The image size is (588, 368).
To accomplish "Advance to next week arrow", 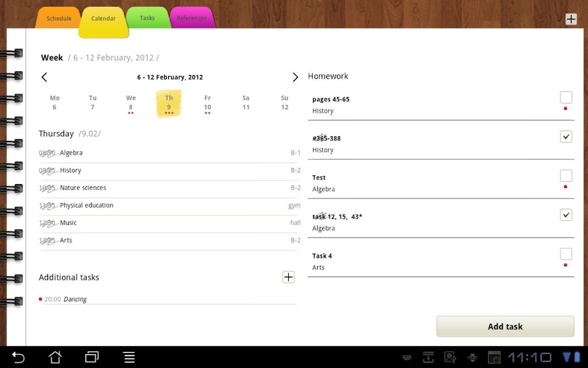I will coord(295,78).
